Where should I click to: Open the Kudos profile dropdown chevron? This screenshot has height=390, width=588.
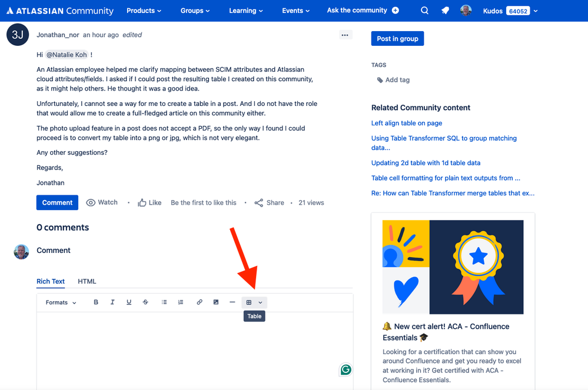(x=536, y=11)
